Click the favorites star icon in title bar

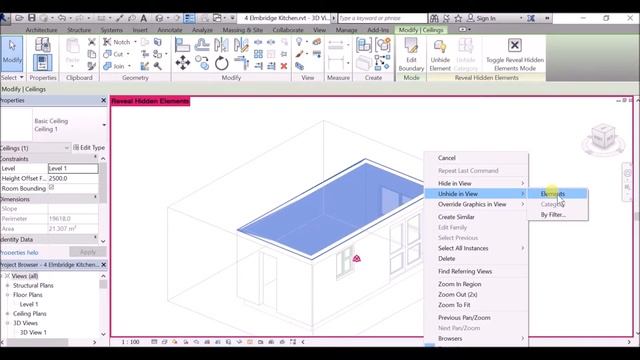(x=458, y=18)
